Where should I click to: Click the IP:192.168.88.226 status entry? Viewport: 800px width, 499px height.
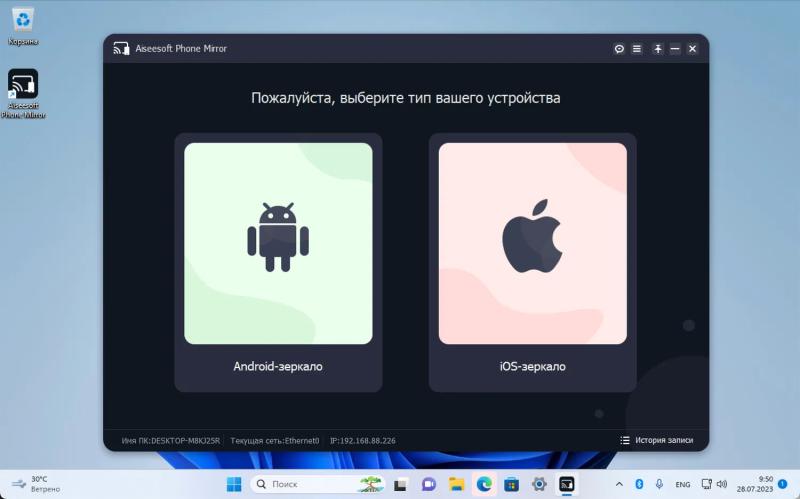tap(362, 440)
